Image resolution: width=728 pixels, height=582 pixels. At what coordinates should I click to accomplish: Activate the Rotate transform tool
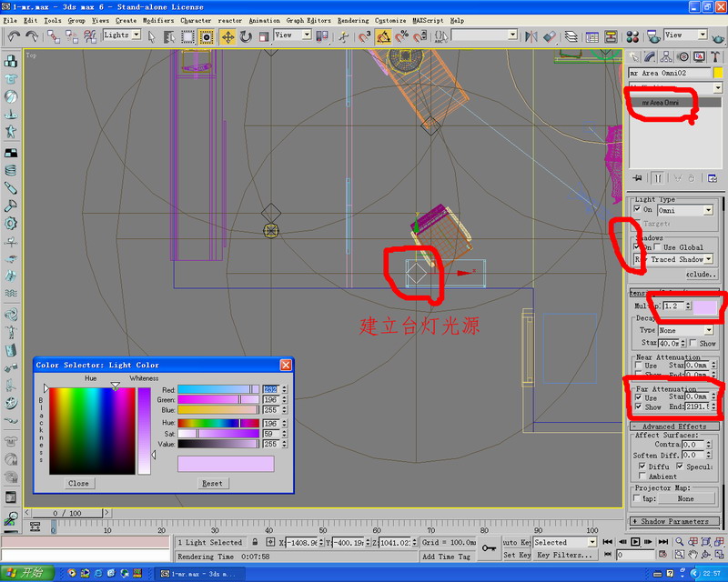tap(246, 36)
